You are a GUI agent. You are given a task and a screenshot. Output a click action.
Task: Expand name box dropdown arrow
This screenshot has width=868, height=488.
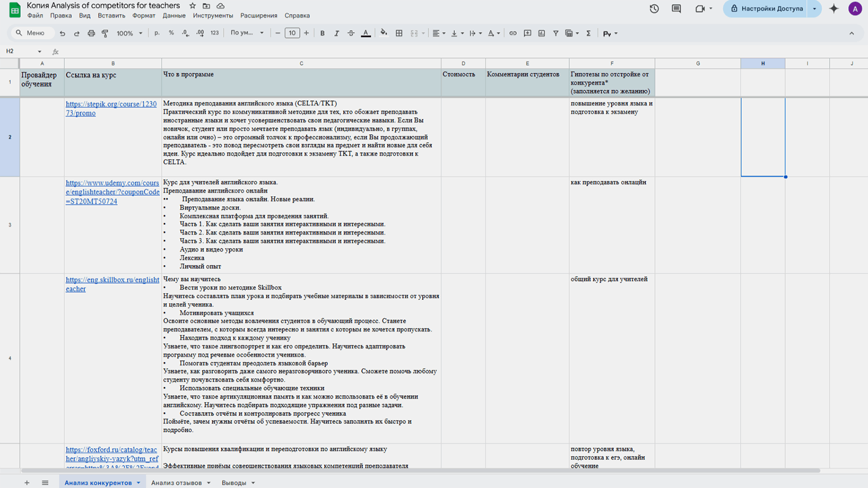coord(39,51)
